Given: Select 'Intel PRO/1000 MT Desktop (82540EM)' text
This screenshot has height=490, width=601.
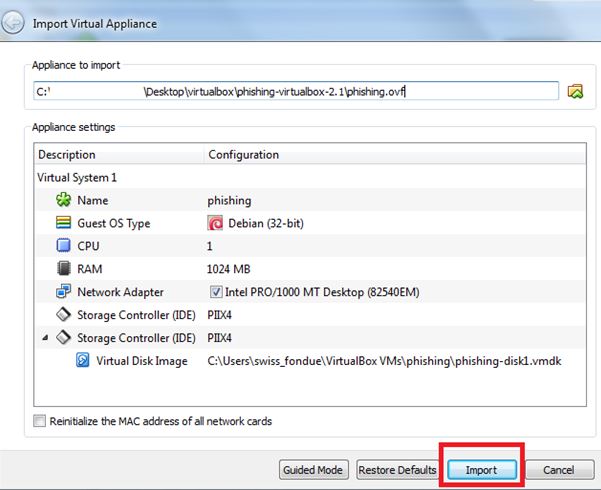Looking at the screenshot, I should [322, 292].
